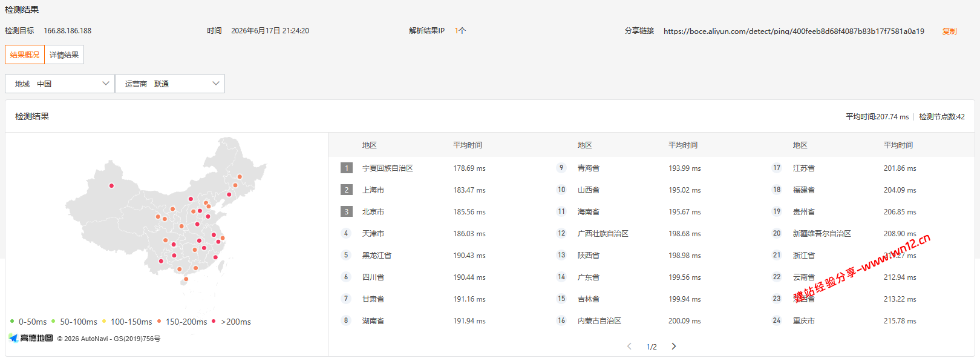Click 黑龙江省 in the results table

(377, 256)
